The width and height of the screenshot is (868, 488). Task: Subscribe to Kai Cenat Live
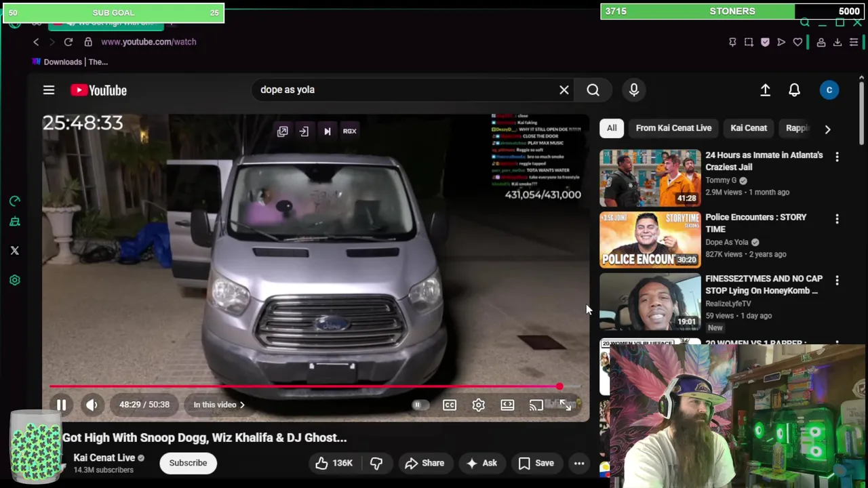[188, 463]
